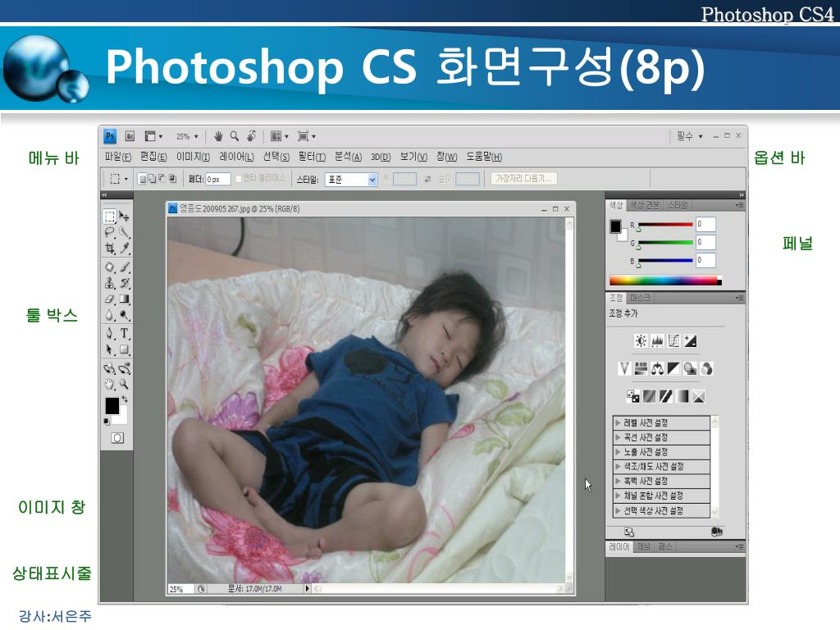Select the Hand tool in application bar
Viewport: 840px width, 630px height.
coord(218,136)
